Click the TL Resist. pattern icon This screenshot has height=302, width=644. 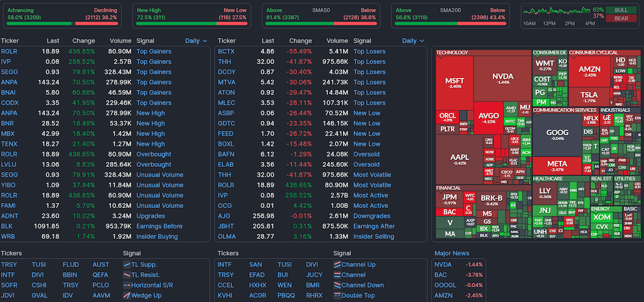click(x=126, y=275)
